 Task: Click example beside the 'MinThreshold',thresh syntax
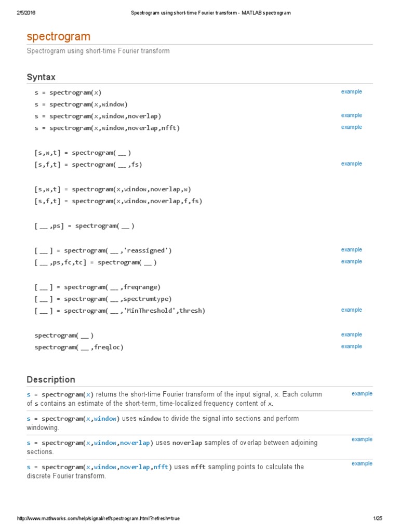pos(351,310)
